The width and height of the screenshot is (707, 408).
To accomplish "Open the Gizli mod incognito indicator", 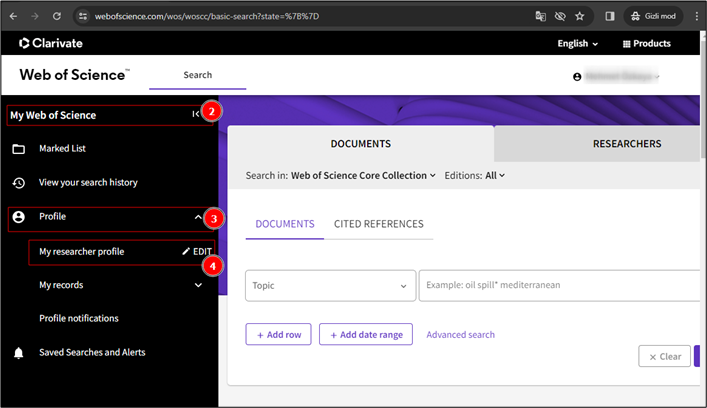I will tap(654, 16).
